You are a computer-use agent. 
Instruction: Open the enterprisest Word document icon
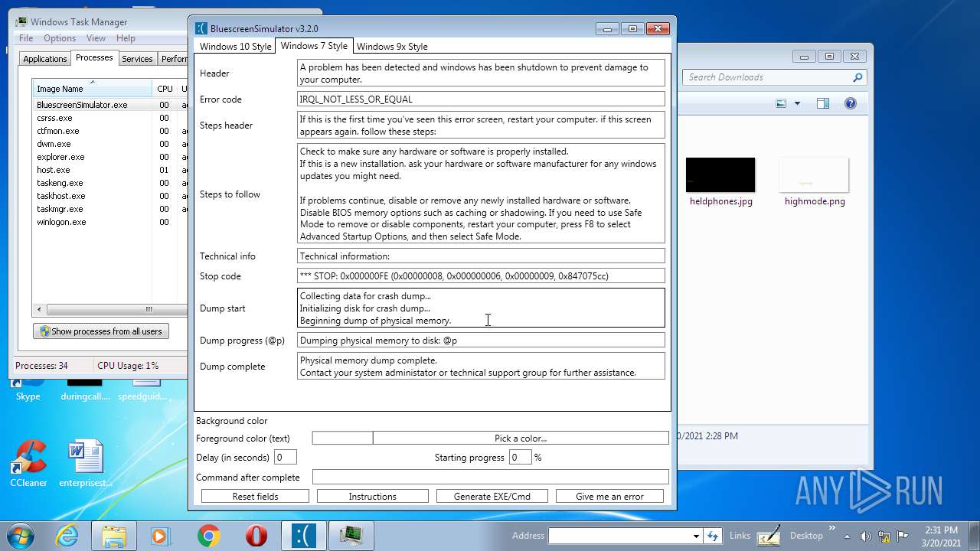coord(86,463)
